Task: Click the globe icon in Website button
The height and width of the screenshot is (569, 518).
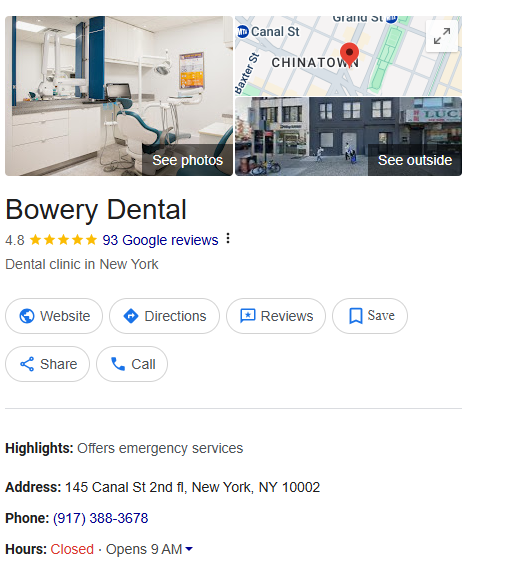Action: click(x=27, y=316)
